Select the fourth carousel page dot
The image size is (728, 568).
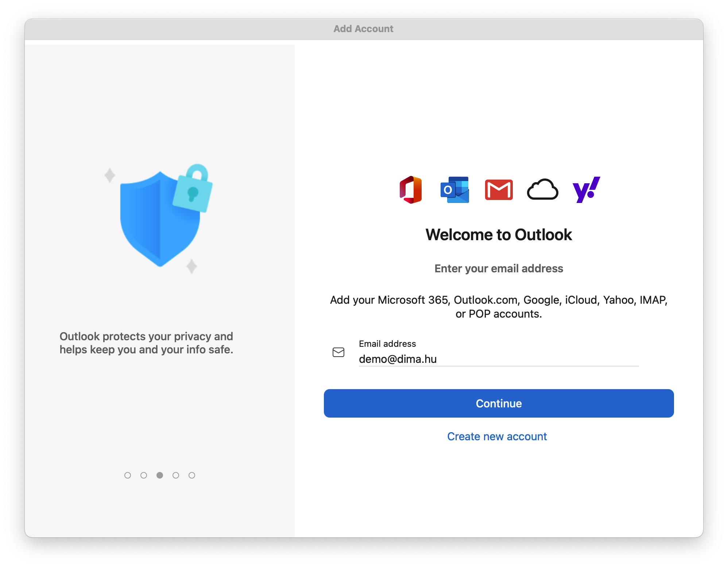[176, 475]
